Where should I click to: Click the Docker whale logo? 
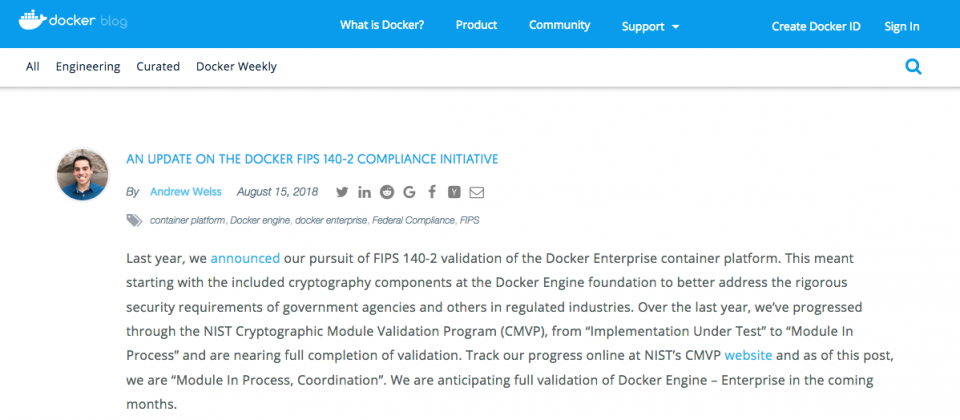click(x=32, y=20)
